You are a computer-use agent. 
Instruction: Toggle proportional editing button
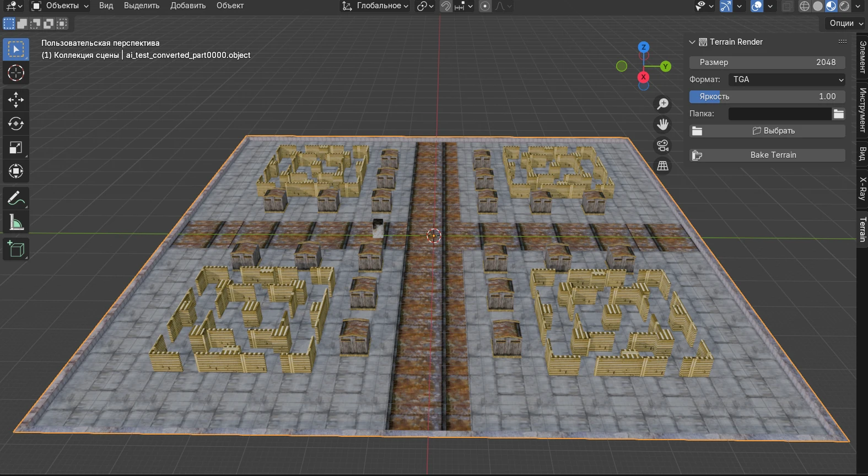coord(485,6)
